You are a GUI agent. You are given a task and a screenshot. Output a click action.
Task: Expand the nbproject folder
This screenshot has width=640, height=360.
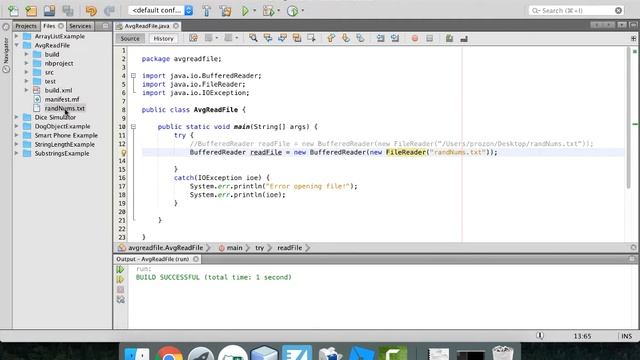click(x=27, y=63)
